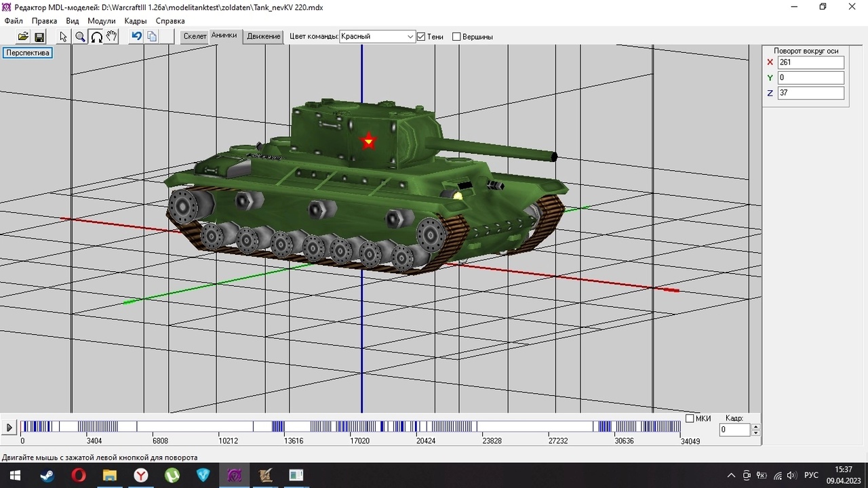
Task: Open the Модули menu
Action: (x=102, y=21)
